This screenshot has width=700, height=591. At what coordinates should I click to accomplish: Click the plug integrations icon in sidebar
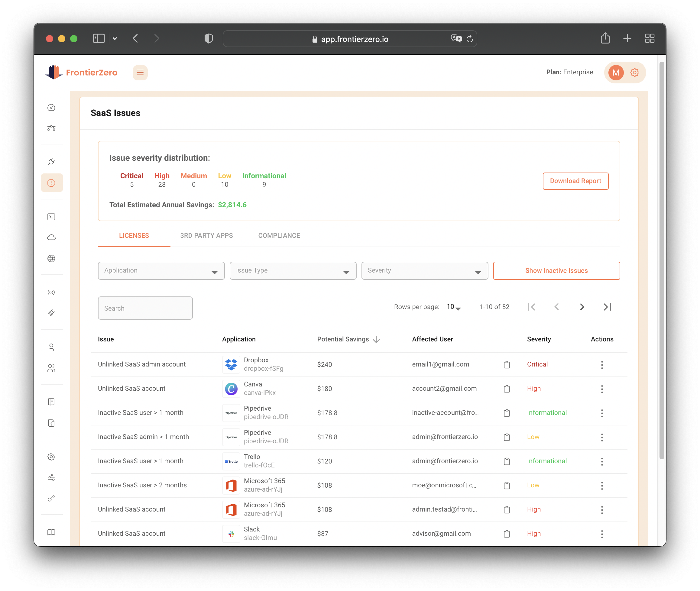coord(51,162)
